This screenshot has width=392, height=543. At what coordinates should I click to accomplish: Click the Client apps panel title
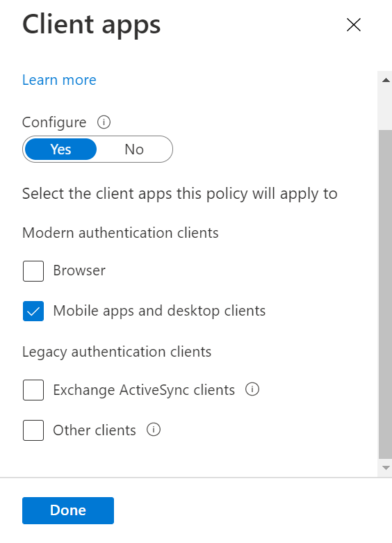[x=92, y=25]
